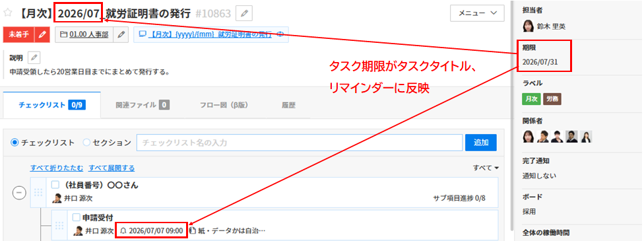Click 鈴木 里英 assignee avatar
644x241 pixels.
tap(528, 26)
